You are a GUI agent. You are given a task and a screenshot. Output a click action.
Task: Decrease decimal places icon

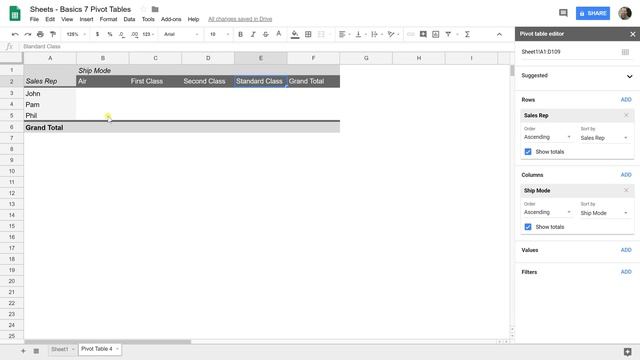tap(122, 34)
